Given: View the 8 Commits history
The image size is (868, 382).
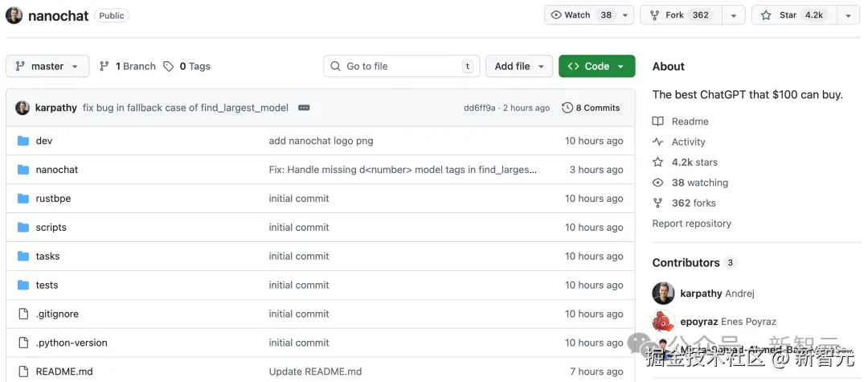Looking at the screenshot, I should tap(597, 108).
